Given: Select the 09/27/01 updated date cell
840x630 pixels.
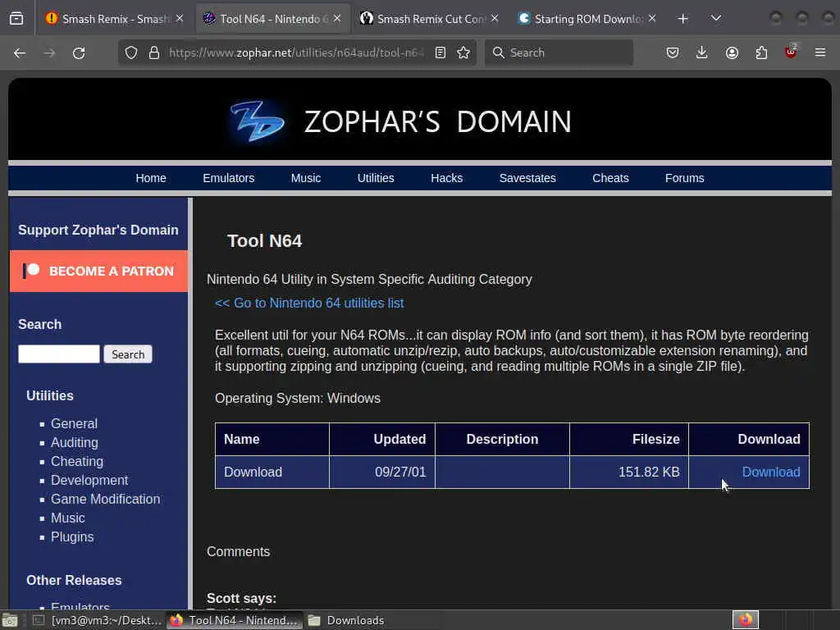Looking at the screenshot, I should 382,472.
